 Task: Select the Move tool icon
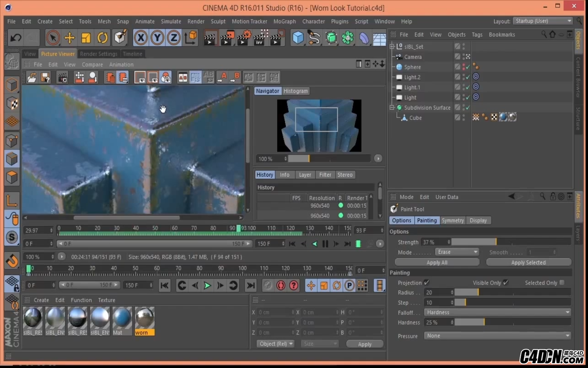tap(69, 38)
